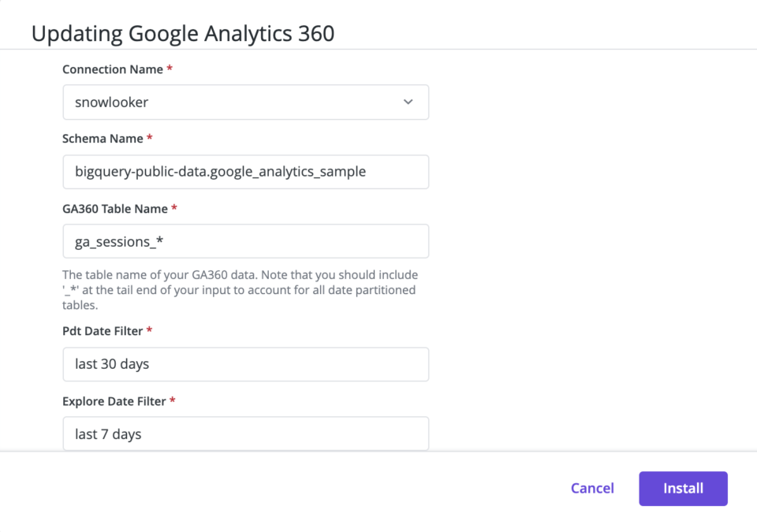Image resolution: width=757 pixels, height=532 pixels.
Task: Open the snowlooker connection combo box
Action: (246, 102)
